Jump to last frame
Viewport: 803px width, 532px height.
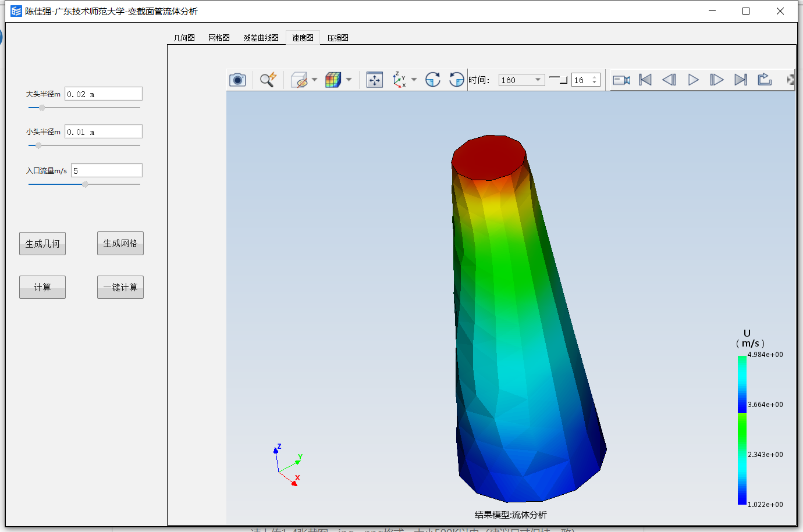pyautogui.click(x=741, y=80)
